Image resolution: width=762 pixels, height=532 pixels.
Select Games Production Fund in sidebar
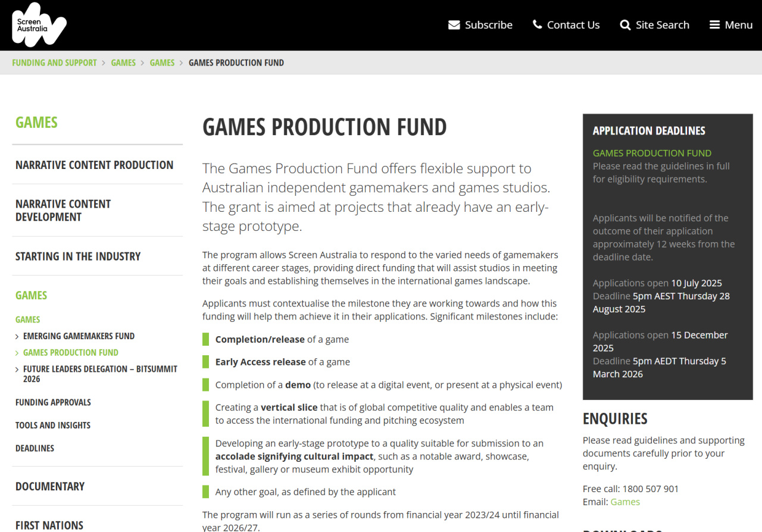[71, 353]
